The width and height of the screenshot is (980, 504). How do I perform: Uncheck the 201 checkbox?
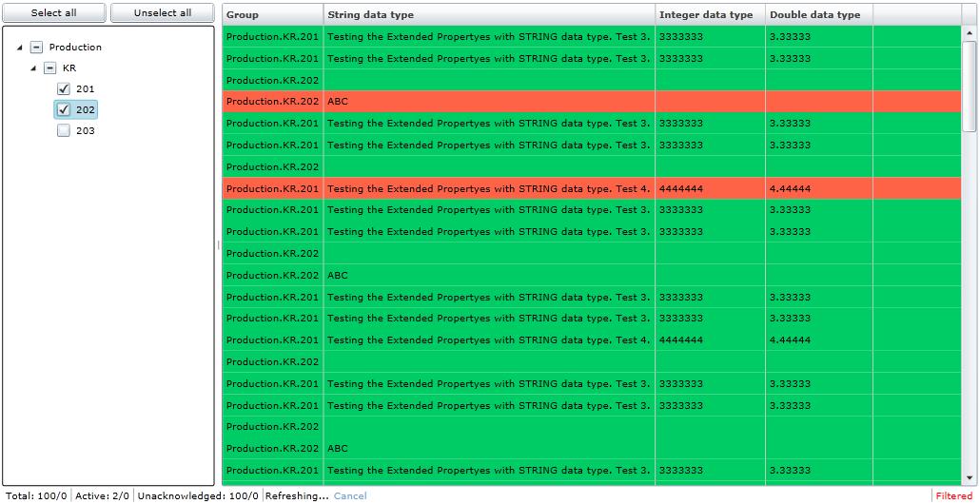coord(64,89)
